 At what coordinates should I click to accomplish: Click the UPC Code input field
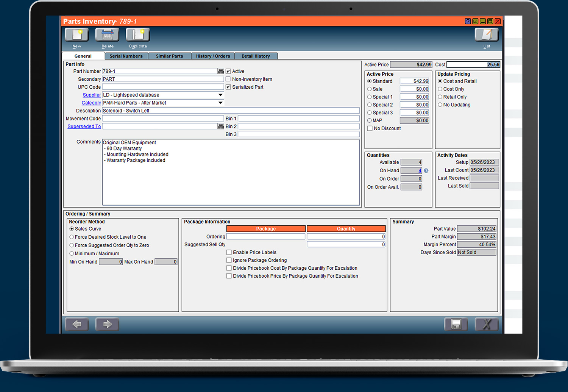click(x=163, y=87)
